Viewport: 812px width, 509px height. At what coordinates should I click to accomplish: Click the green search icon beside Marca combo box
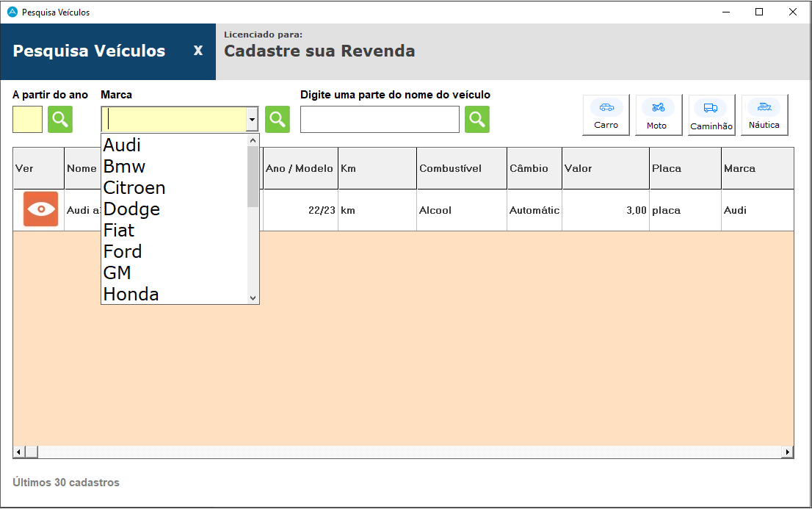point(277,119)
